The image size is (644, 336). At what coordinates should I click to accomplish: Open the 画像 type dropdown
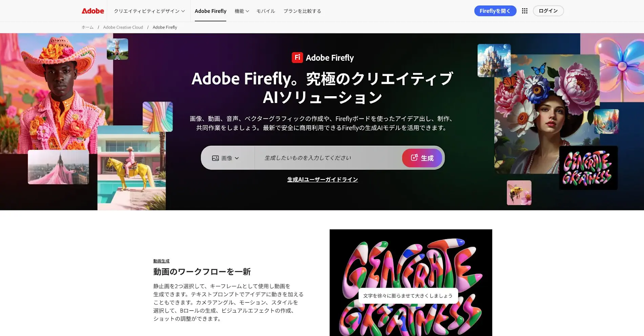pyautogui.click(x=225, y=158)
